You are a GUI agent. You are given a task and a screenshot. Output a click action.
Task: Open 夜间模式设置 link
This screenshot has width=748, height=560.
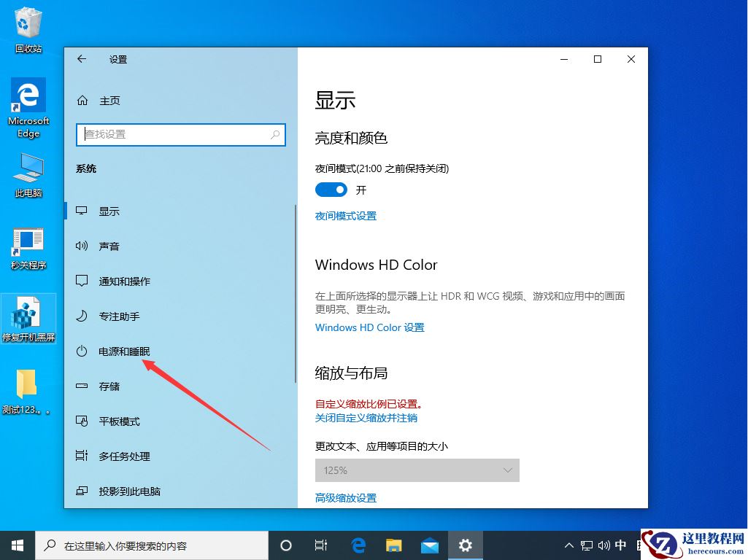345,216
